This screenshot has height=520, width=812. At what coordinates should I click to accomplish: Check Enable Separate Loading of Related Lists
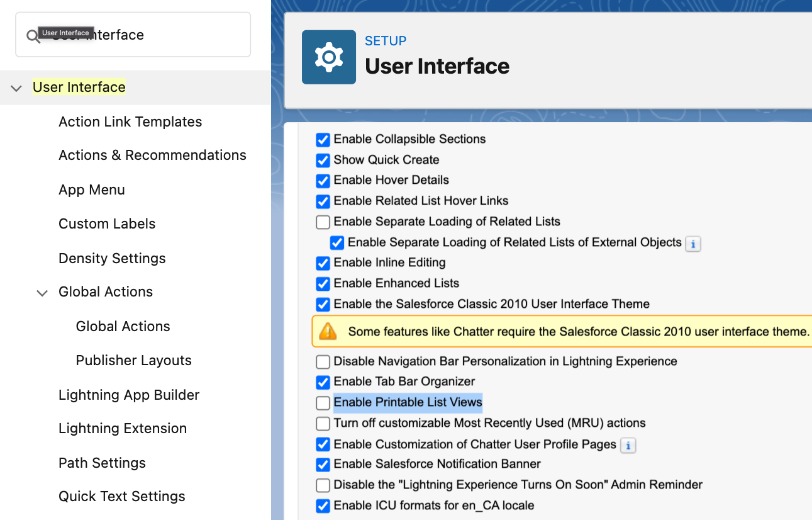point(323,222)
